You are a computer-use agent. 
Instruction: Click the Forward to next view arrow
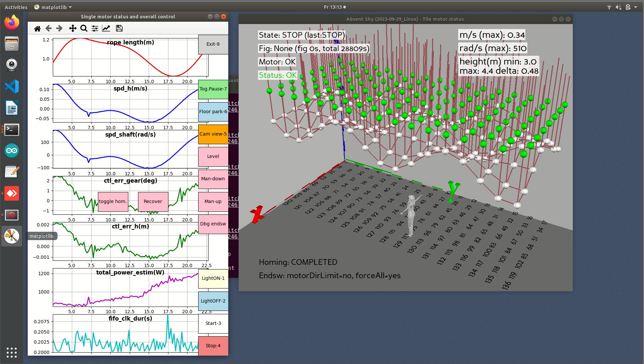click(59, 29)
